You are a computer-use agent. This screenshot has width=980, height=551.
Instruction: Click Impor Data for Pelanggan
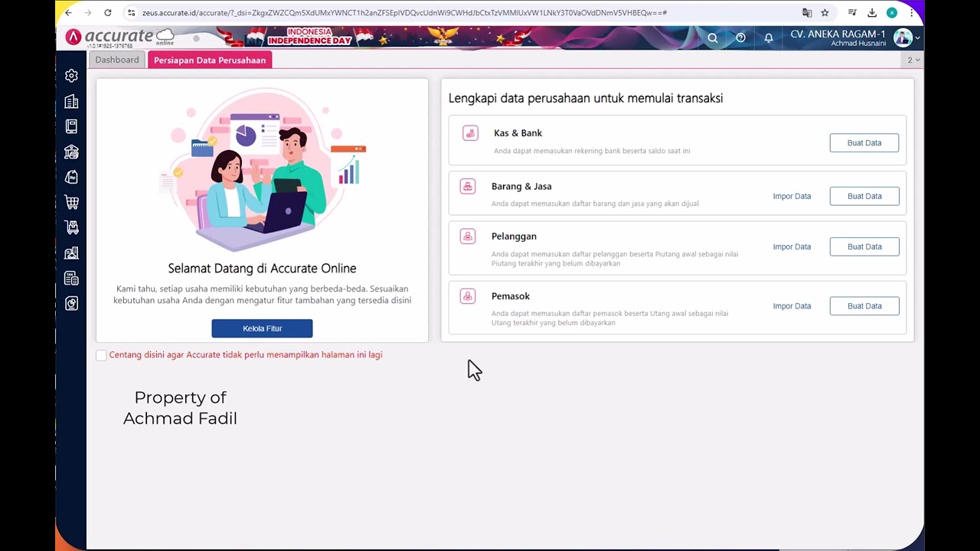(792, 246)
